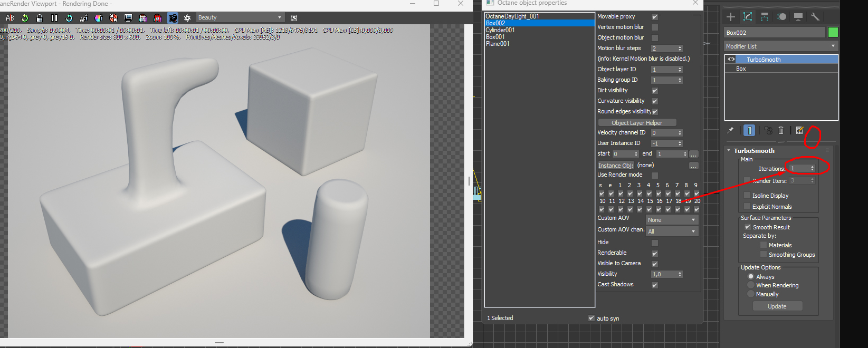Click the Box002 object name field
Screen dimensions: 868x348
click(x=775, y=33)
